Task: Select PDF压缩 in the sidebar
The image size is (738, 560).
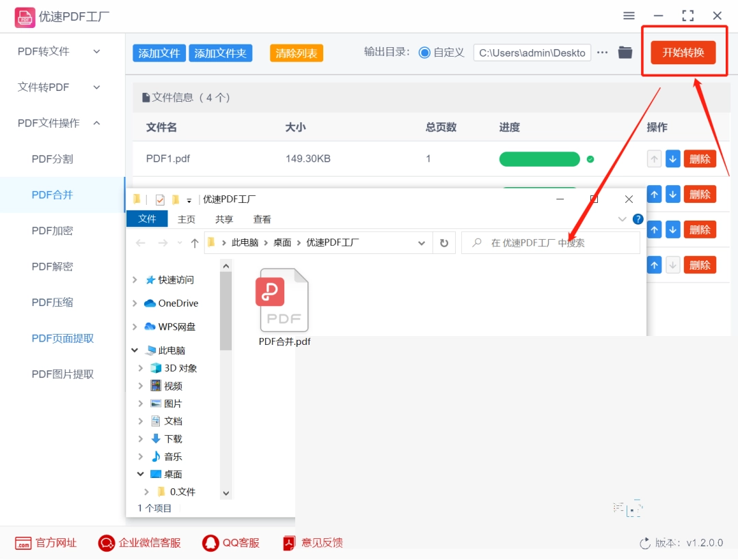Action: pyautogui.click(x=52, y=303)
